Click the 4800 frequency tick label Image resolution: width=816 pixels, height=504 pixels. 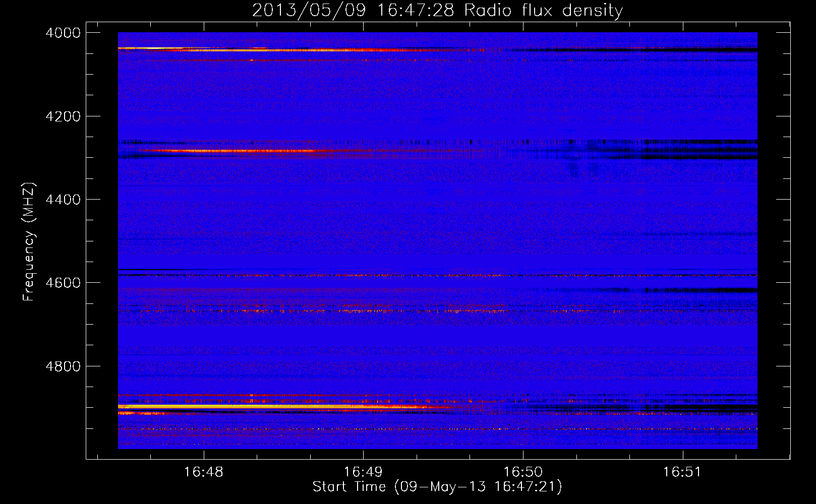coord(63,366)
